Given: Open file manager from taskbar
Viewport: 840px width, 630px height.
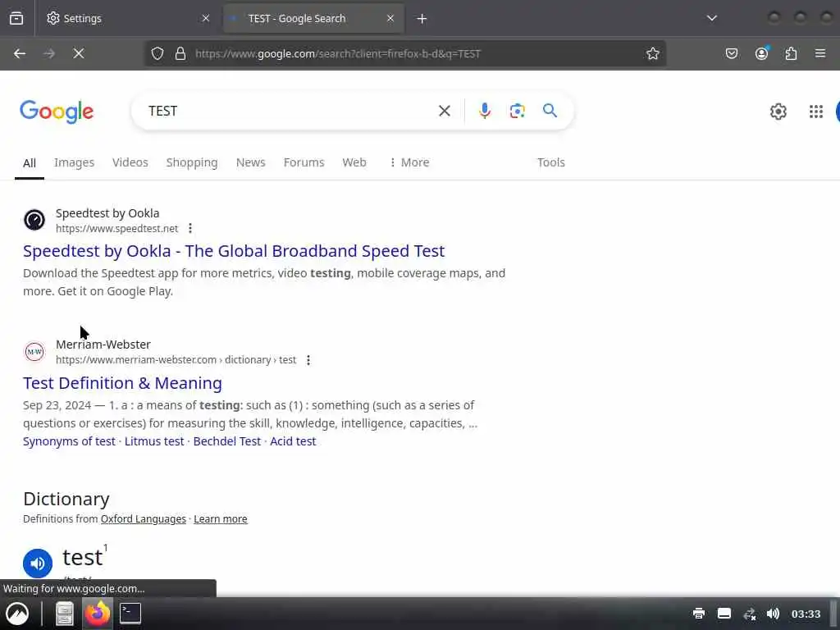Looking at the screenshot, I should point(65,614).
